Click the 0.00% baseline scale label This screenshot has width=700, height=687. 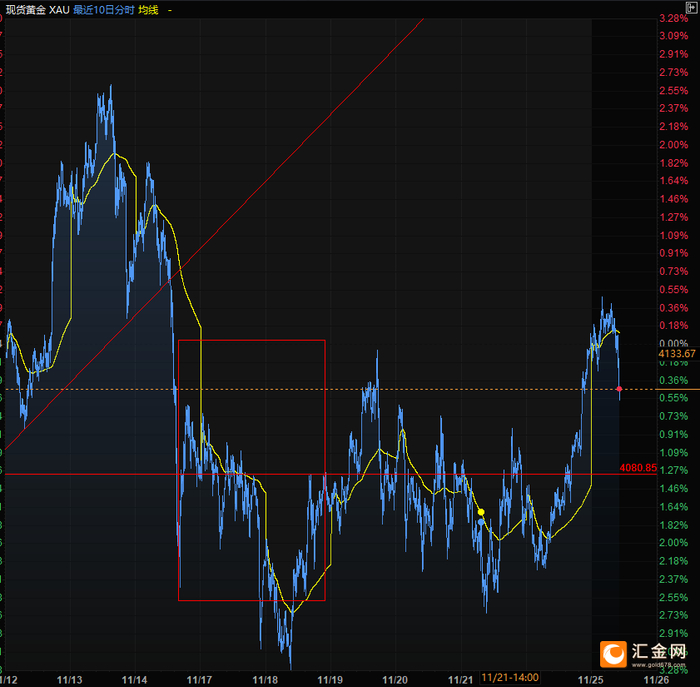click(x=674, y=343)
